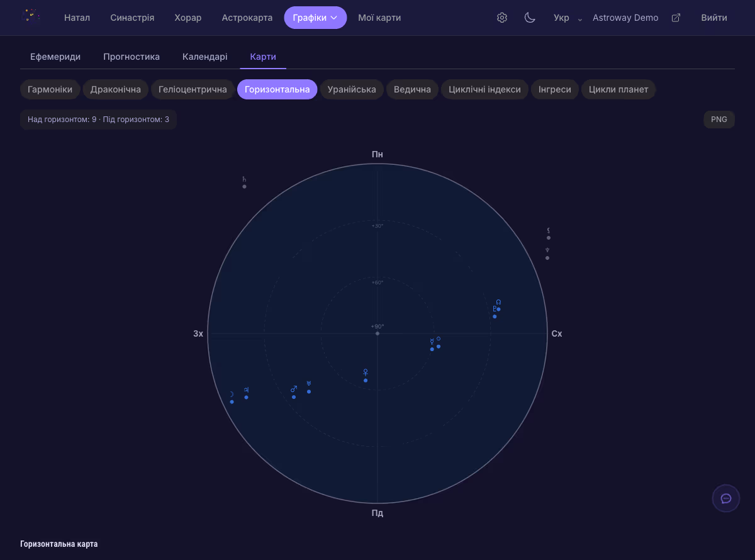Click the Вийти logout button
This screenshot has height=560, width=755.
pos(714,18)
